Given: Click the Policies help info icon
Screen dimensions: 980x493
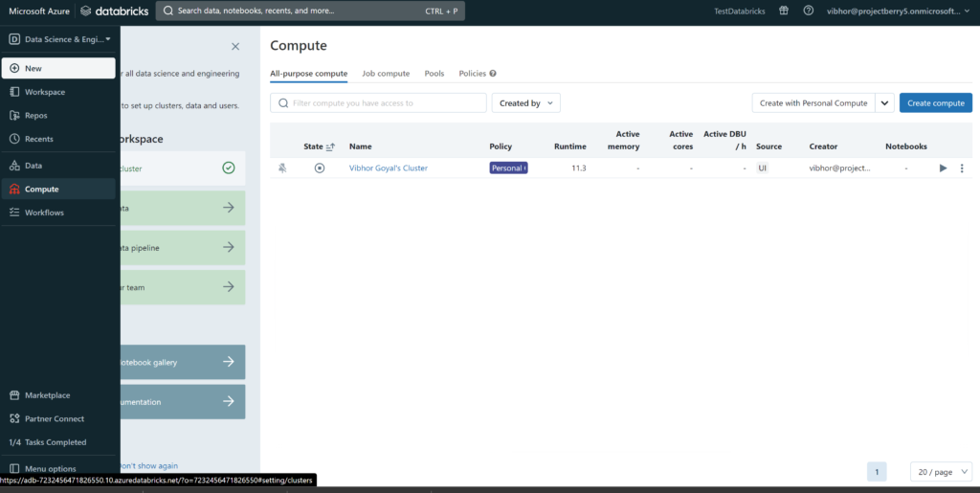Looking at the screenshot, I should pyautogui.click(x=493, y=74).
